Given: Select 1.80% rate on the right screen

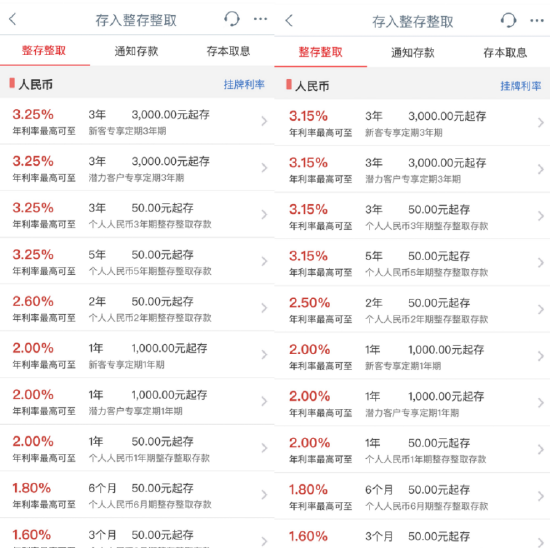Looking at the screenshot, I should click(308, 490).
